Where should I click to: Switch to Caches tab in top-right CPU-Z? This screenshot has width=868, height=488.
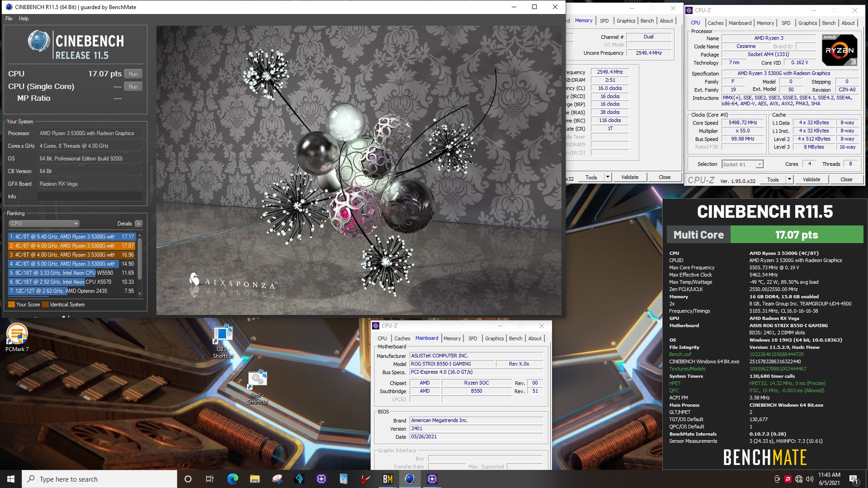pyautogui.click(x=715, y=23)
